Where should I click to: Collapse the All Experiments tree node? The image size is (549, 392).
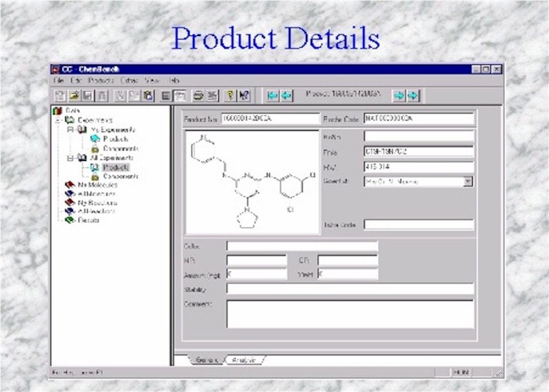tap(70, 158)
